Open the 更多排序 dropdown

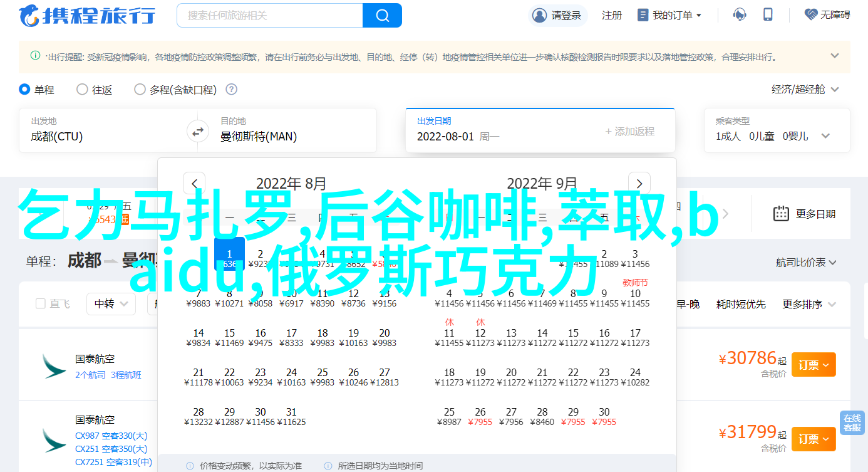point(810,304)
